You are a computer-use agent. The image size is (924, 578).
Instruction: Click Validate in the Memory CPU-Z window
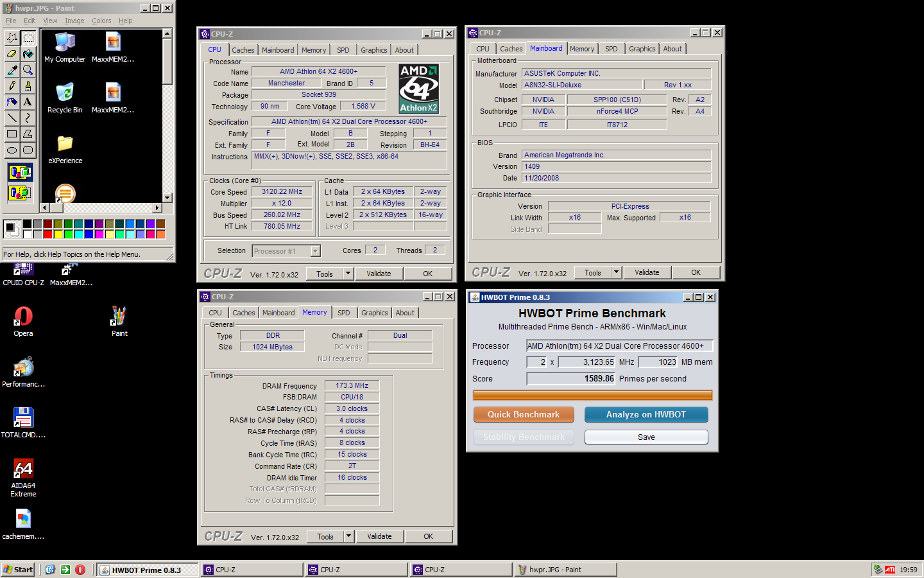point(379,536)
